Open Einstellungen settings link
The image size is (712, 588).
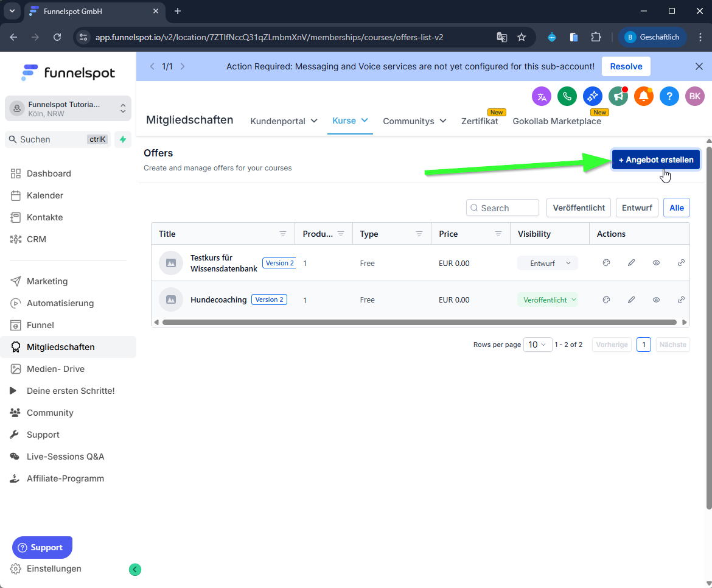54,569
